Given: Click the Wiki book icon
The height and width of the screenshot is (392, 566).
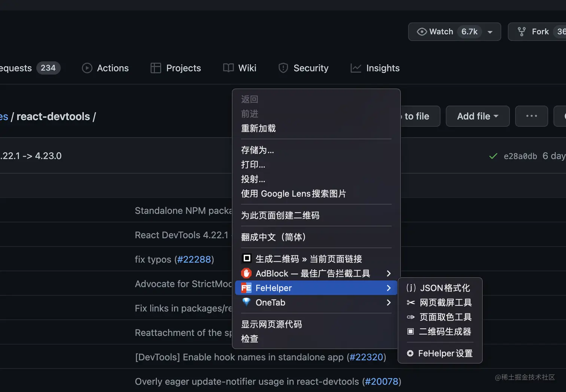Looking at the screenshot, I should coord(228,68).
